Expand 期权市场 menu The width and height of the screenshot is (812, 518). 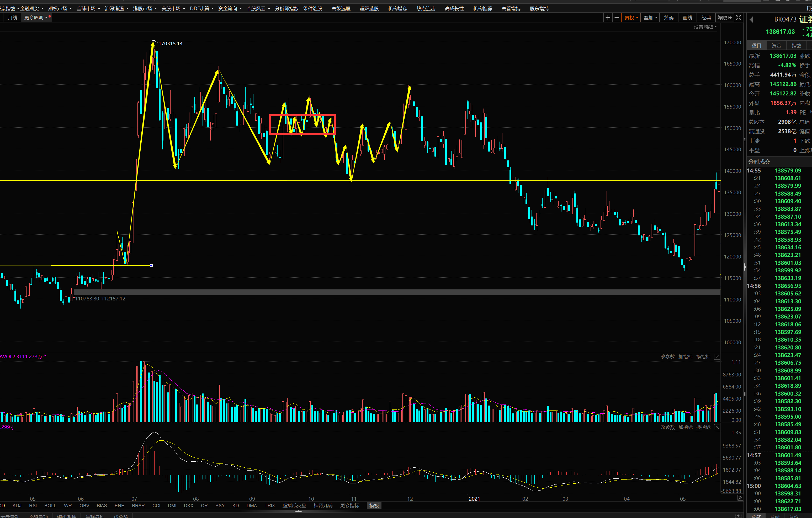click(x=60, y=8)
